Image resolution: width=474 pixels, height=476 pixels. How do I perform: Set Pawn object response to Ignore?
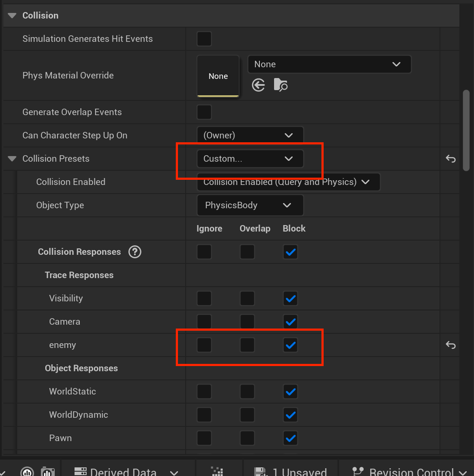pyautogui.click(x=204, y=438)
